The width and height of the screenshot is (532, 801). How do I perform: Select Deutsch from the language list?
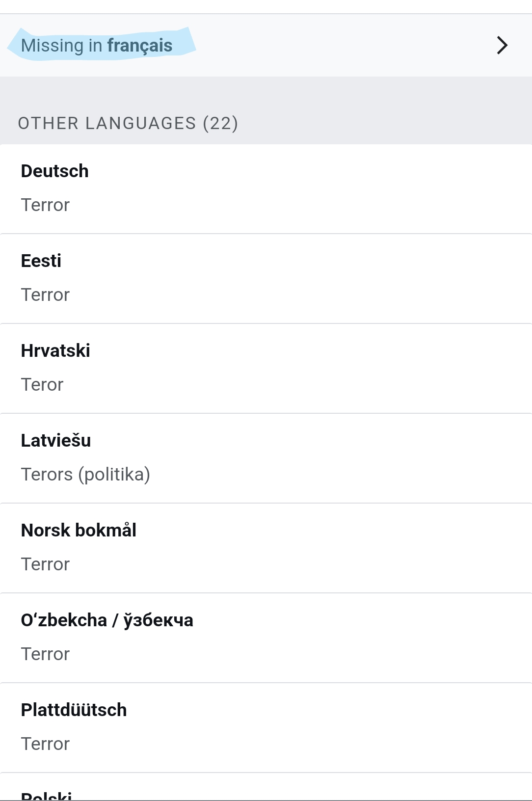click(x=55, y=171)
